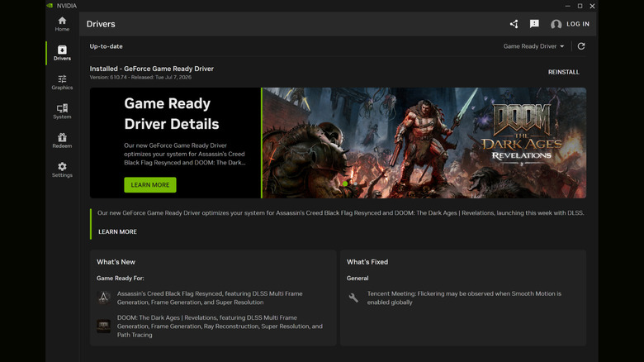The image size is (644, 362).
Task: Click the Assassin's Creed game icon
Action: click(103, 298)
